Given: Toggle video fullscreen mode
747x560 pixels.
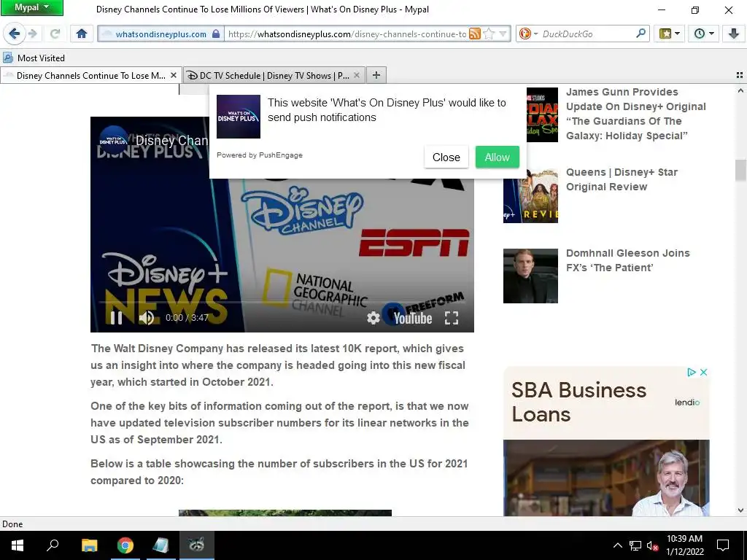Looking at the screenshot, I should click(451, 318).
